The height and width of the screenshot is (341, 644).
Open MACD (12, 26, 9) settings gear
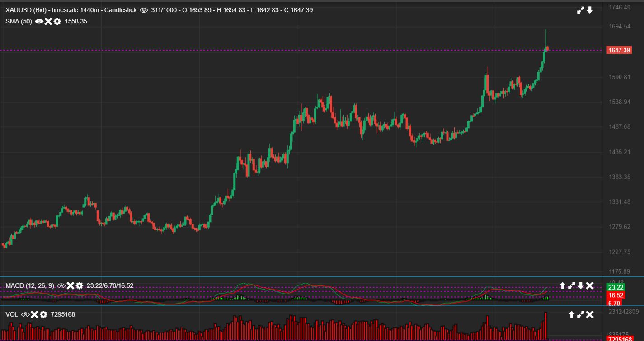click(80, 285)
